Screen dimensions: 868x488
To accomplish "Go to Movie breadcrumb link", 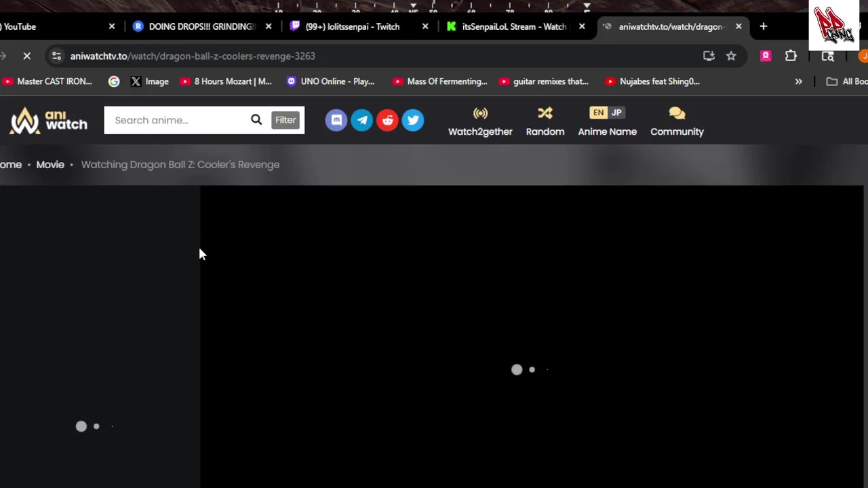I will 50,164.
